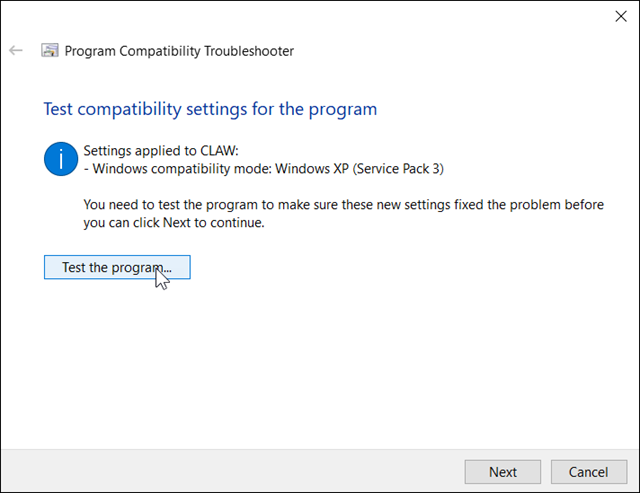Click the 'Program Compatibility Troubleshooter' title text
640x493 pixels.
coord(179,51)
